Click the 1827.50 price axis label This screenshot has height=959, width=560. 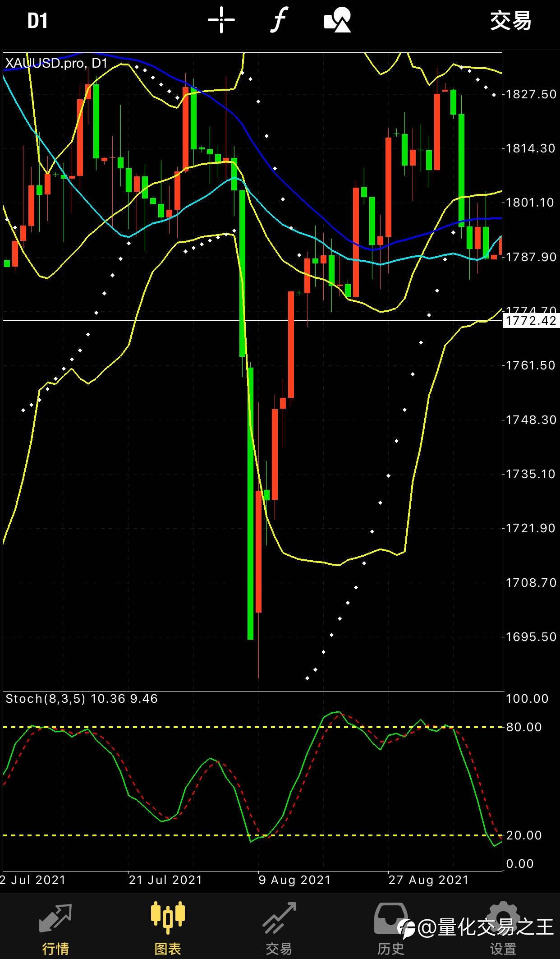pos(531,94)
